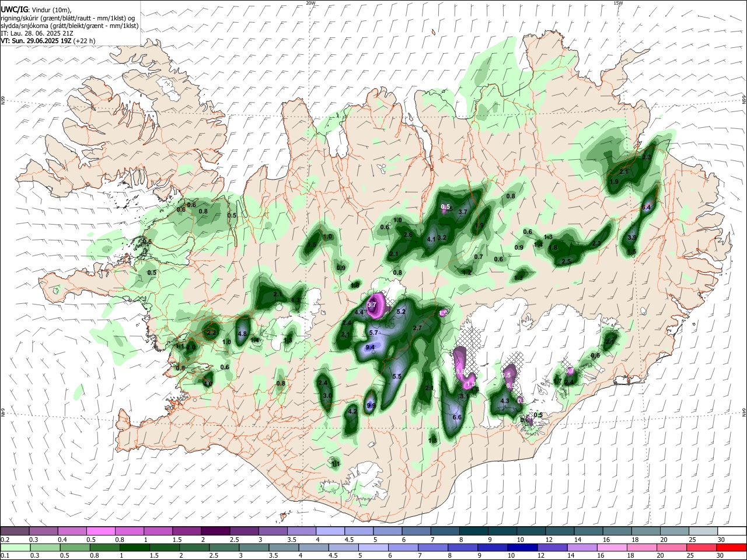This screenshot has height=560, width=747.
Task: Click the bright pink snow swatch between 0.5 and 0.8
Action: [100, 531]
